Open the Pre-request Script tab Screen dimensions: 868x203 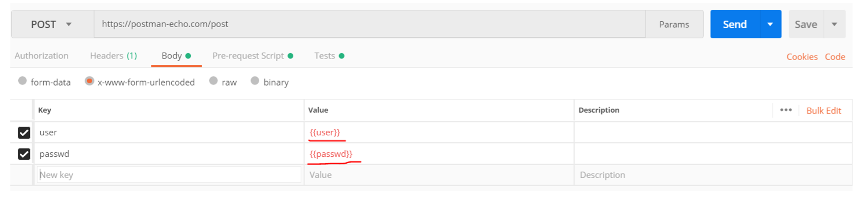[252, 56]
